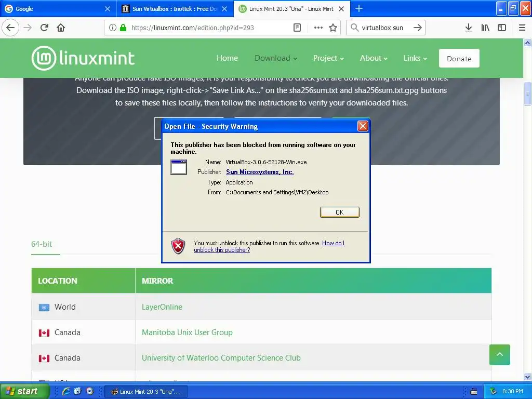Click the Linux Mint logo
532x399 pixels.
tap(83, 58)
